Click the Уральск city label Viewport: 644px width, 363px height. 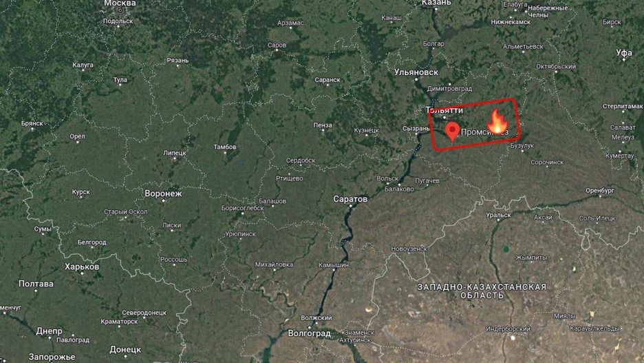[498, 215]
